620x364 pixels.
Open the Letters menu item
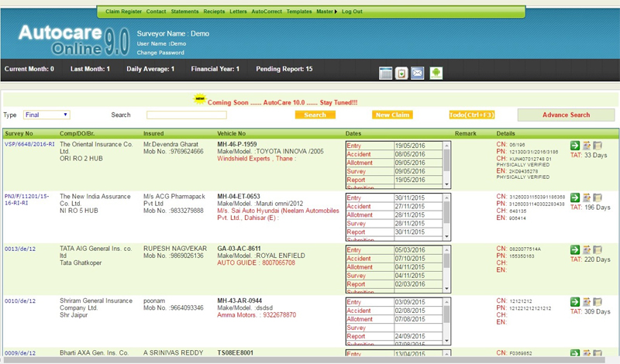238,12
